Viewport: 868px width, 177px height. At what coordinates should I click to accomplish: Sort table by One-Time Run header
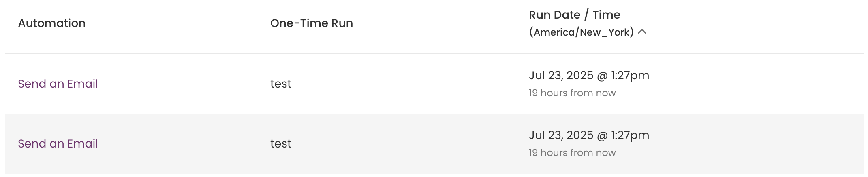(312, 23)
